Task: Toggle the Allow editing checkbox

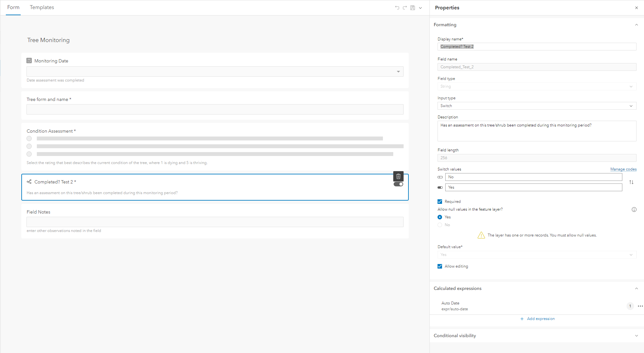Action: pyautogui.click(x=440, y=266)
